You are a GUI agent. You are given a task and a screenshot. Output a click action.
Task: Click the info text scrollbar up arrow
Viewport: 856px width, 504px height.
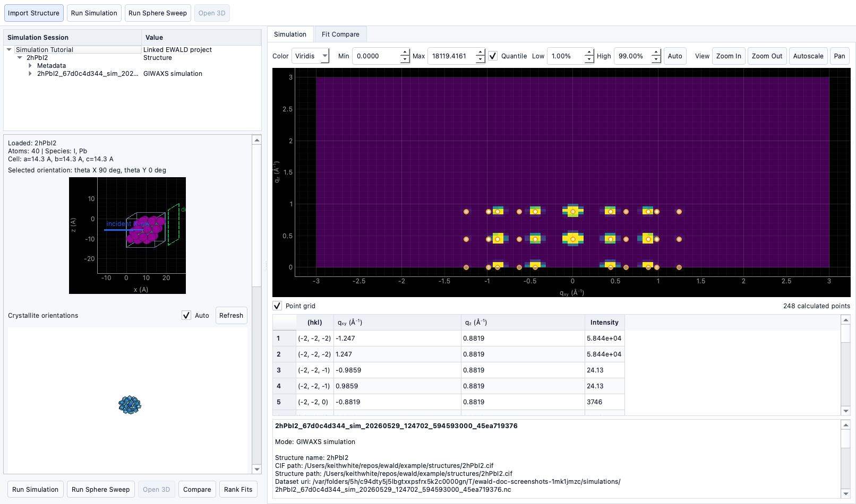tap(846, 425)
